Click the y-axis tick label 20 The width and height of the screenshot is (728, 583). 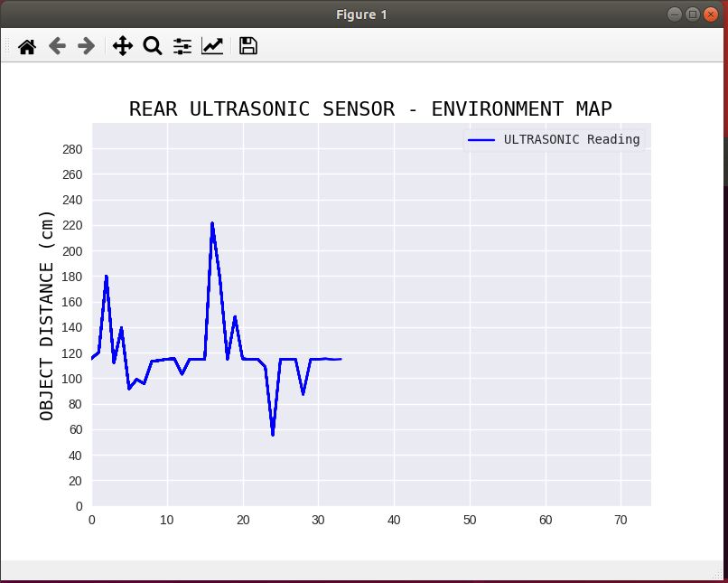tap(75, 481)
